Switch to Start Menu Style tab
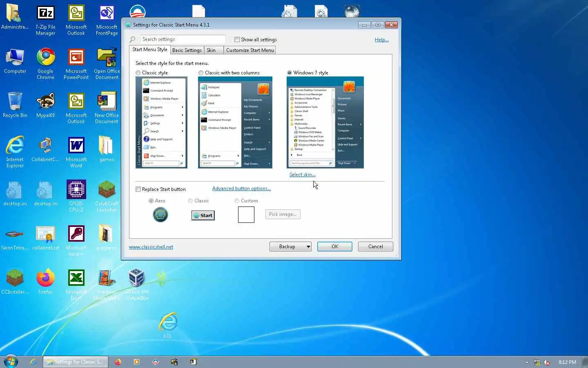Image resolution: width=588 pixels, height=368 pixels. pyautogui.click(x=149, y=49)
